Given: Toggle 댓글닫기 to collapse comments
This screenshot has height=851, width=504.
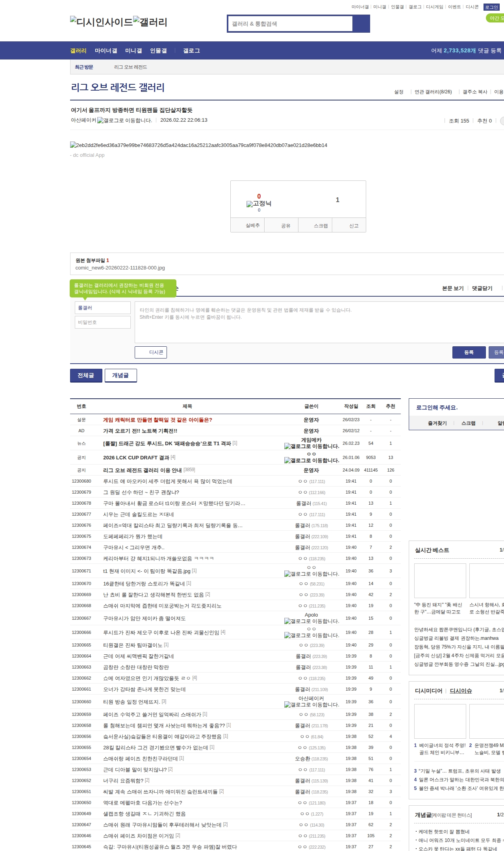Looking at the screenshot, I should [482, 288].
